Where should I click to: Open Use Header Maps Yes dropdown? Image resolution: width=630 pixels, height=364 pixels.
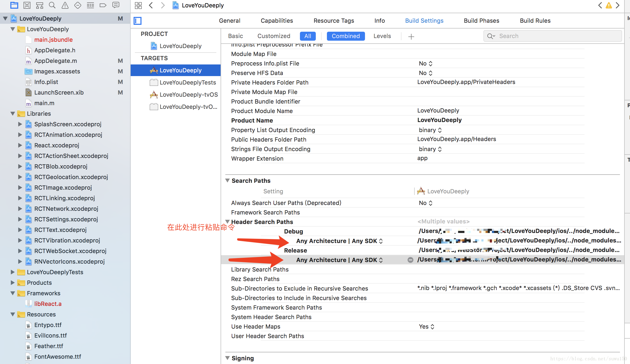426,326
